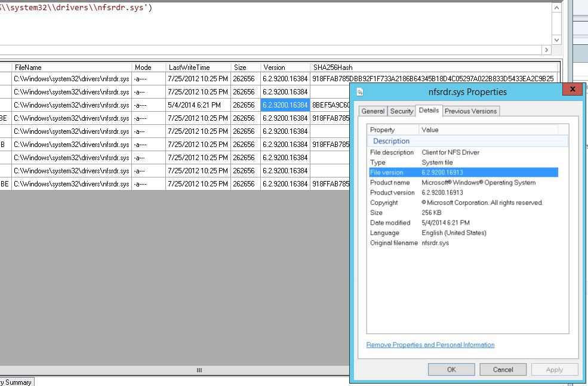Click the Cancel button
The width and height of the screenshot is (588, 386).
click(503, 369)
